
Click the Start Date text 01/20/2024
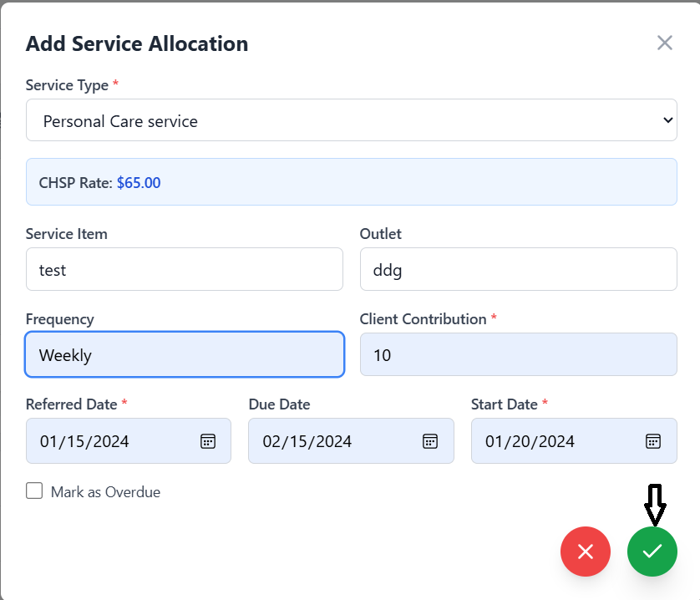click(x=530, y=441)
